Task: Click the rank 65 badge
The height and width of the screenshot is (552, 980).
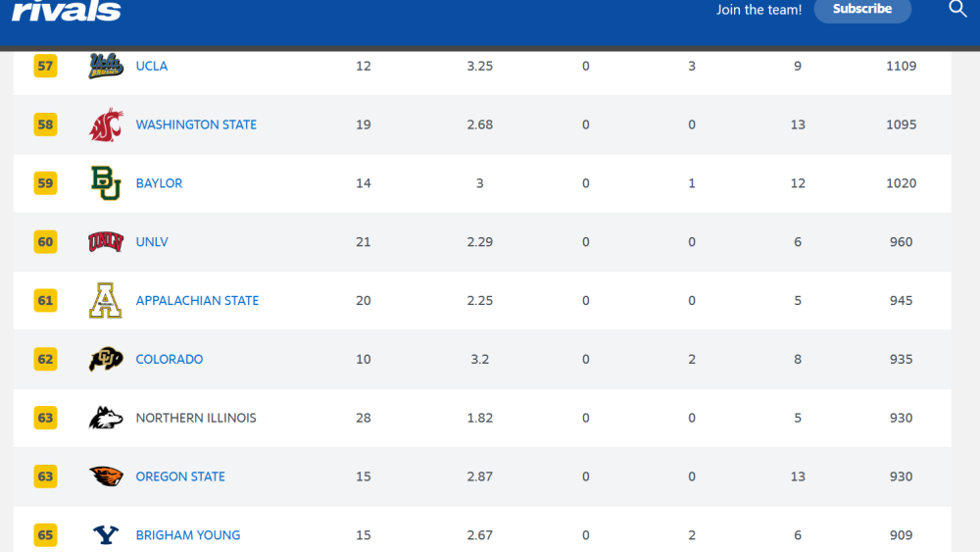Action: point(46,535)
